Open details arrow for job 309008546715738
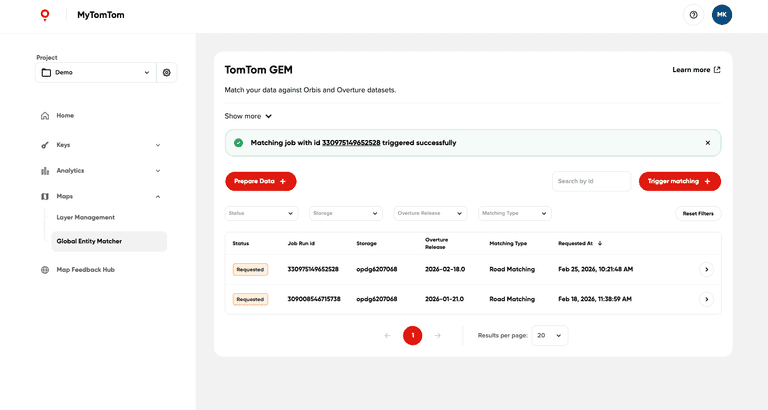This screenshot has height=410, width=768. pyautogui.click(x=706, y=299)
